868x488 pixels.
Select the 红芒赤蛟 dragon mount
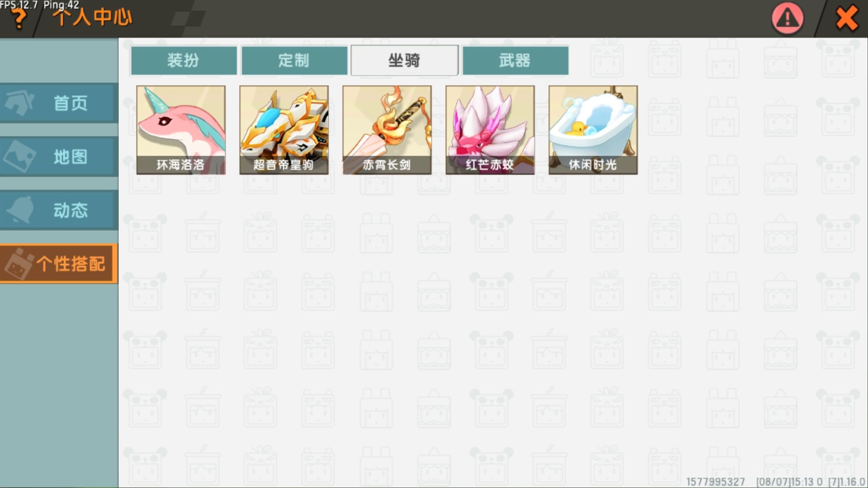point(490,130)
